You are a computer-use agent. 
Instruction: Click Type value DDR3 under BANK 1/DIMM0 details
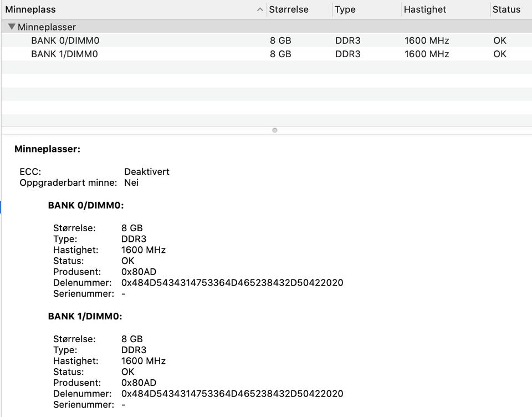tap(134, 350)
